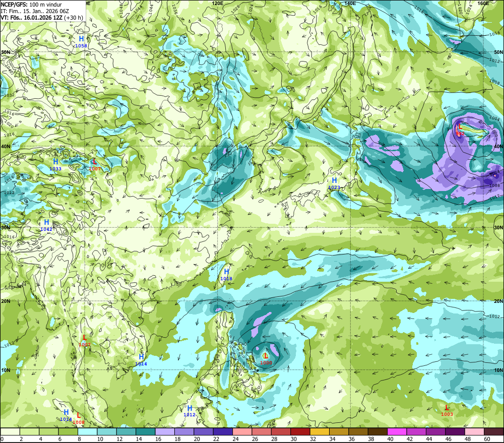Screen dimensions: 504x443
Task: Click the deep purple legend swatch between 22 and 24
Action: (223, 431)
